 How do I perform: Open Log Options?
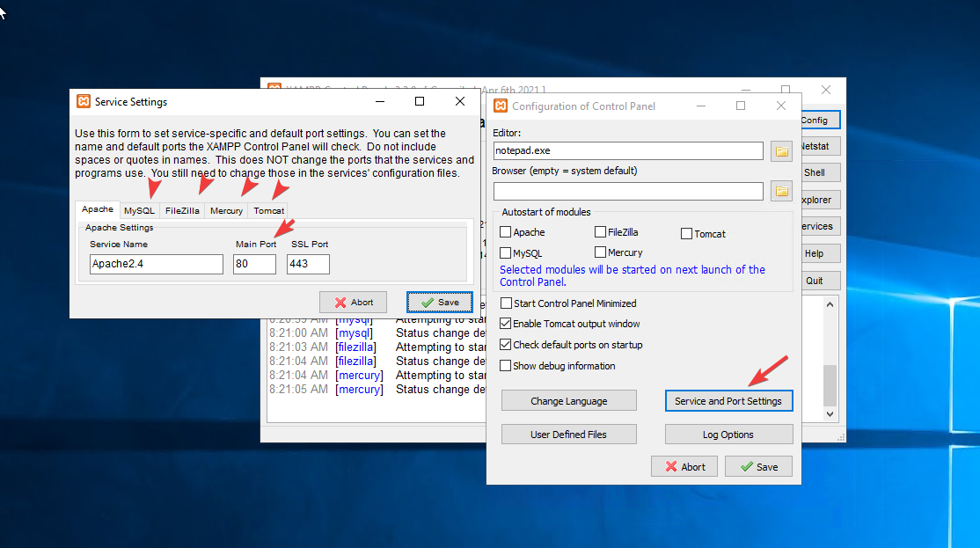point(728,435)
